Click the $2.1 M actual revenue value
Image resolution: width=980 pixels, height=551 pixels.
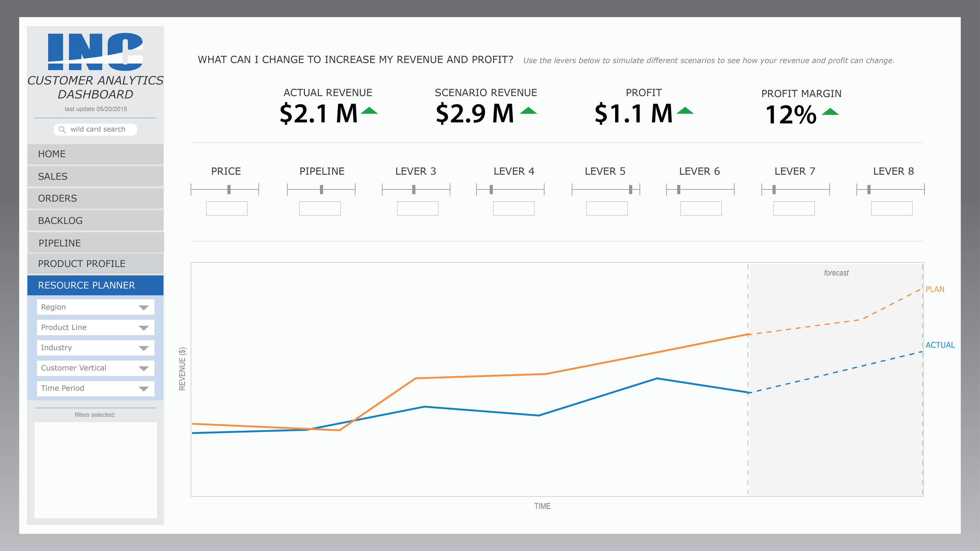click(318, 114)
